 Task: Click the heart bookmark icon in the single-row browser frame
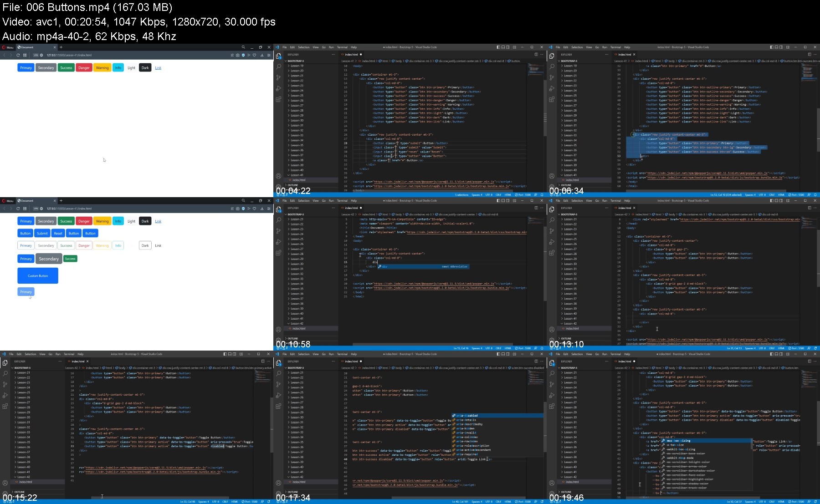tap(254, 55)
